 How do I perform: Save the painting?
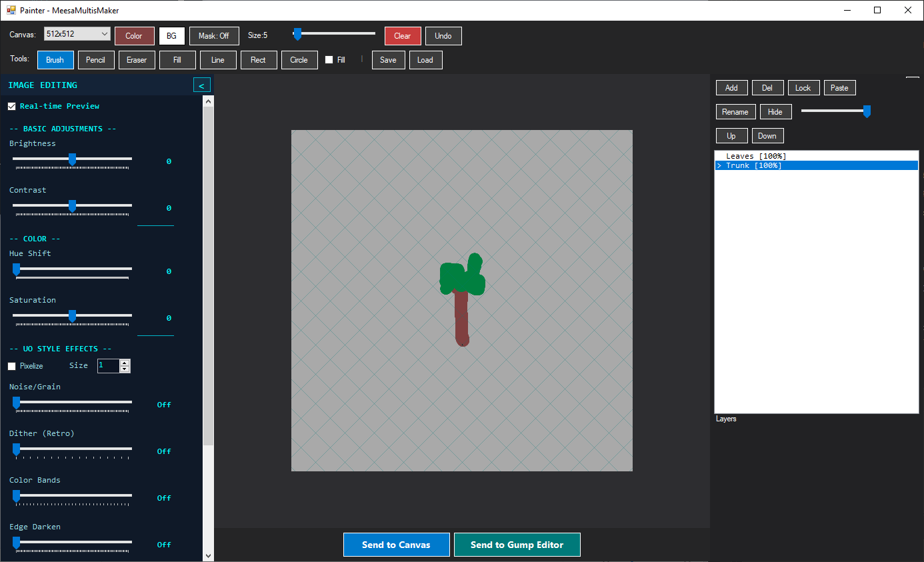coord(388,60)
